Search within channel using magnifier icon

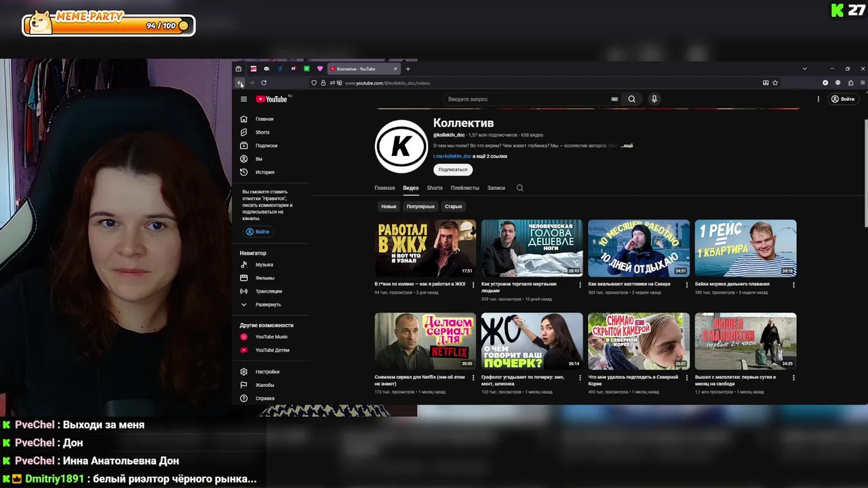[x=520, y=188]
